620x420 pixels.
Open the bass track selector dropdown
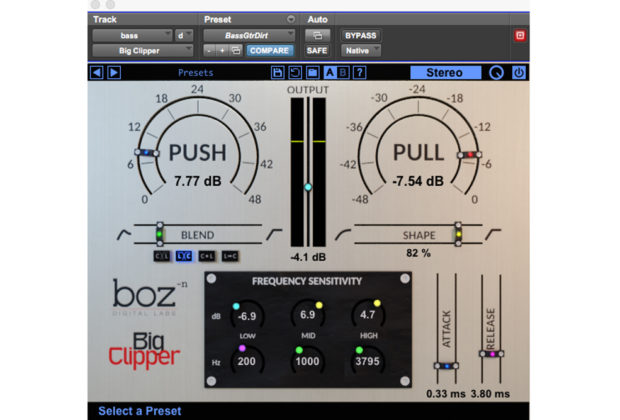(132, 36)
